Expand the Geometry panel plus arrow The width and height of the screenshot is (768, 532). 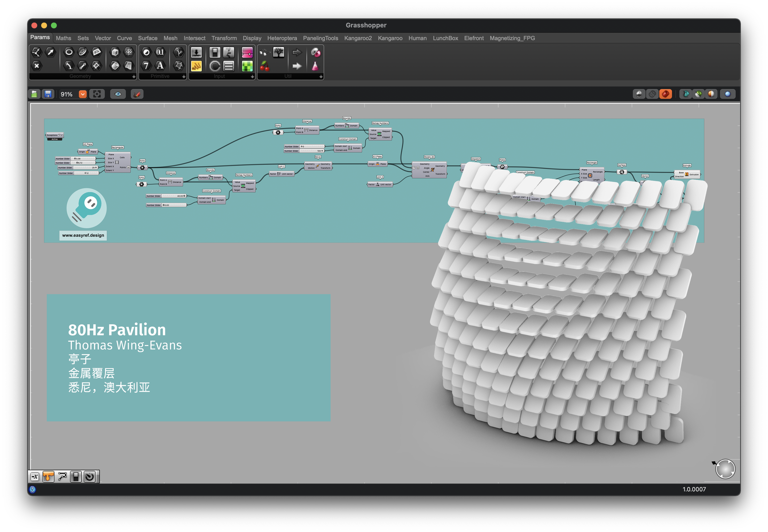click(x=134, y=77)
